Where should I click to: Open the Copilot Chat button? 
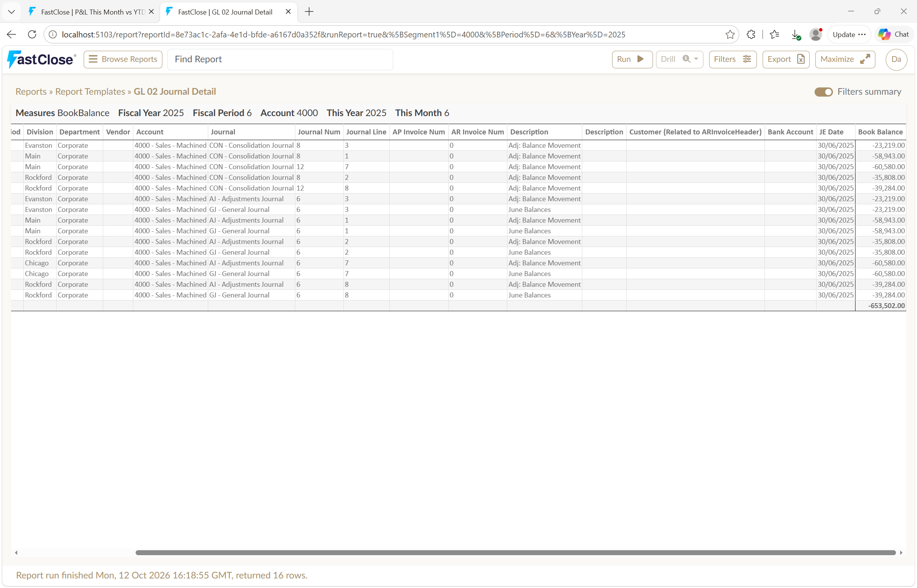click(894, 34)
